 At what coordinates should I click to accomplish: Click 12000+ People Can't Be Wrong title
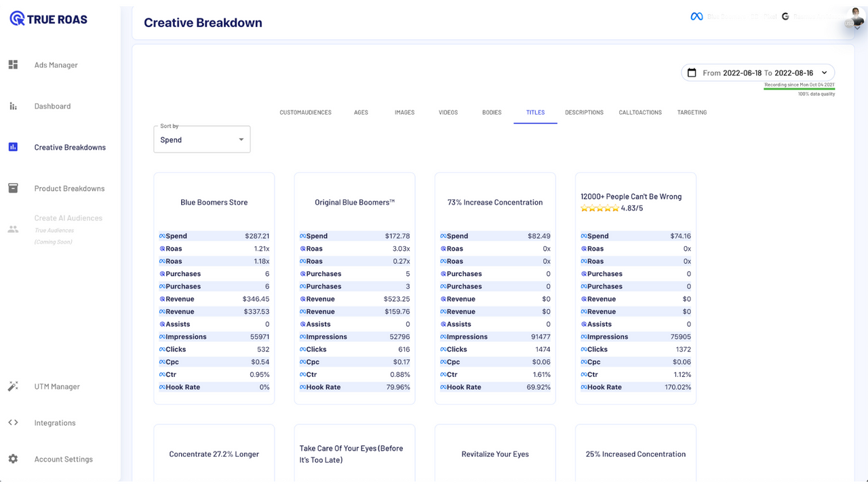631,197
